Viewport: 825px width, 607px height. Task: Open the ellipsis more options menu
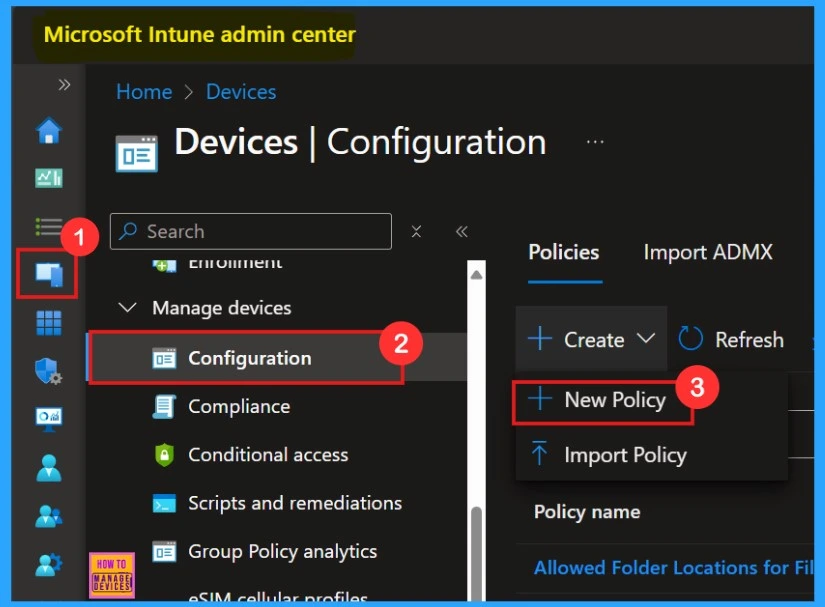point(595,142)
